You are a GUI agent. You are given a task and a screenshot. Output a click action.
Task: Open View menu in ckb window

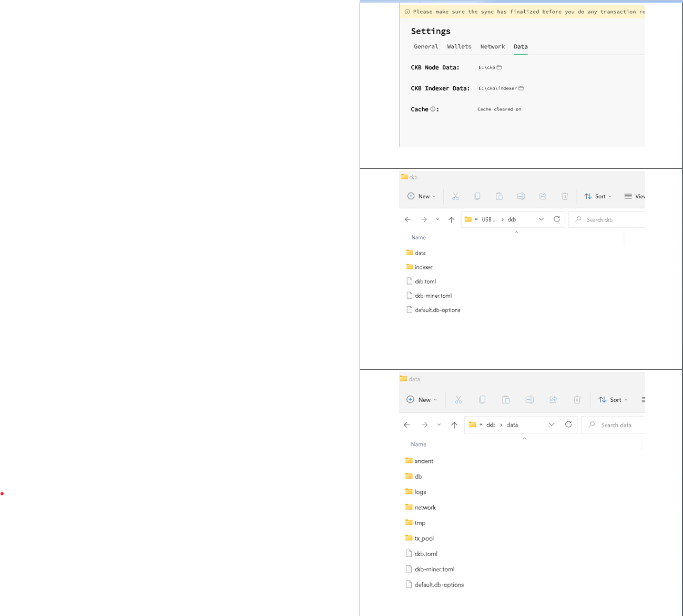point(635,196)
